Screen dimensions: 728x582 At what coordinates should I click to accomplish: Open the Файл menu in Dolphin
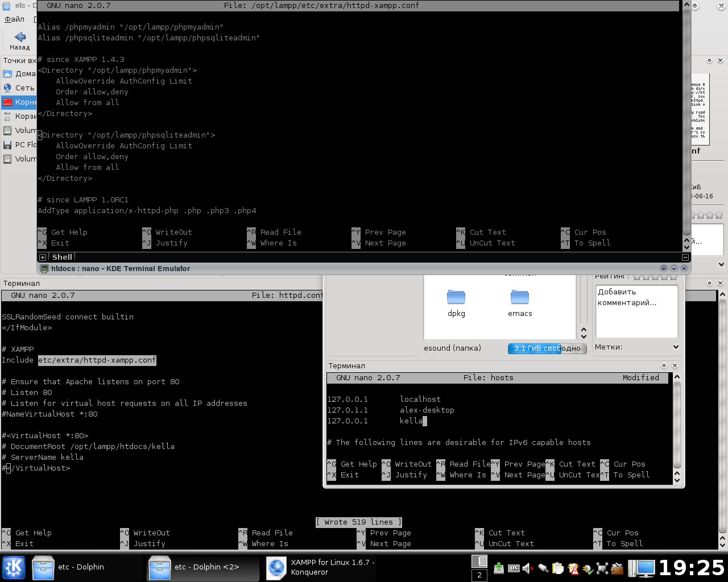(14, 19)
